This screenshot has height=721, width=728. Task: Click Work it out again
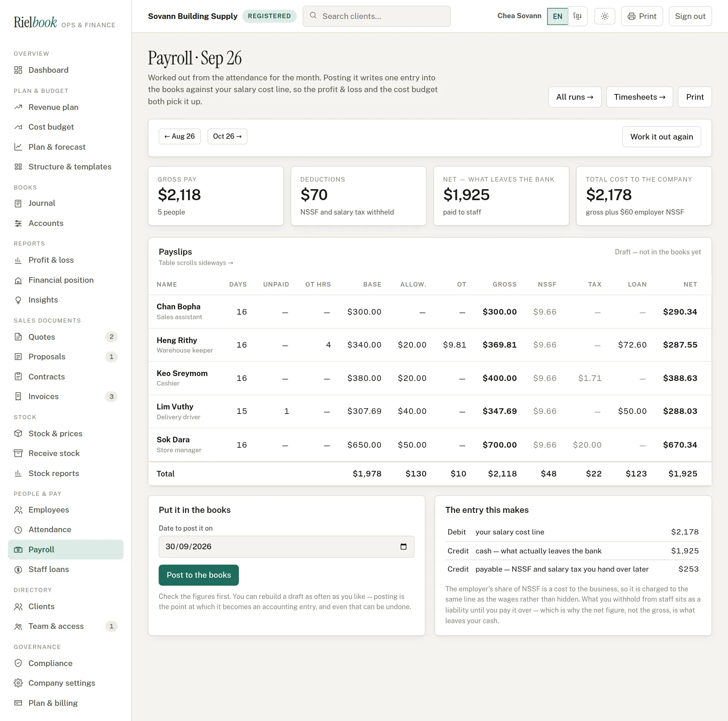tap(661, 137)
